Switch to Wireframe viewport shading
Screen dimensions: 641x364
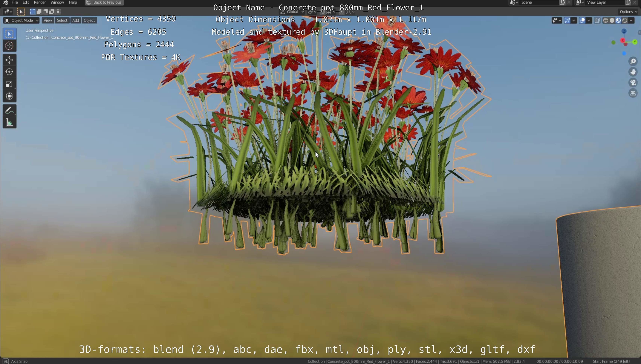[x=605, y=21]
